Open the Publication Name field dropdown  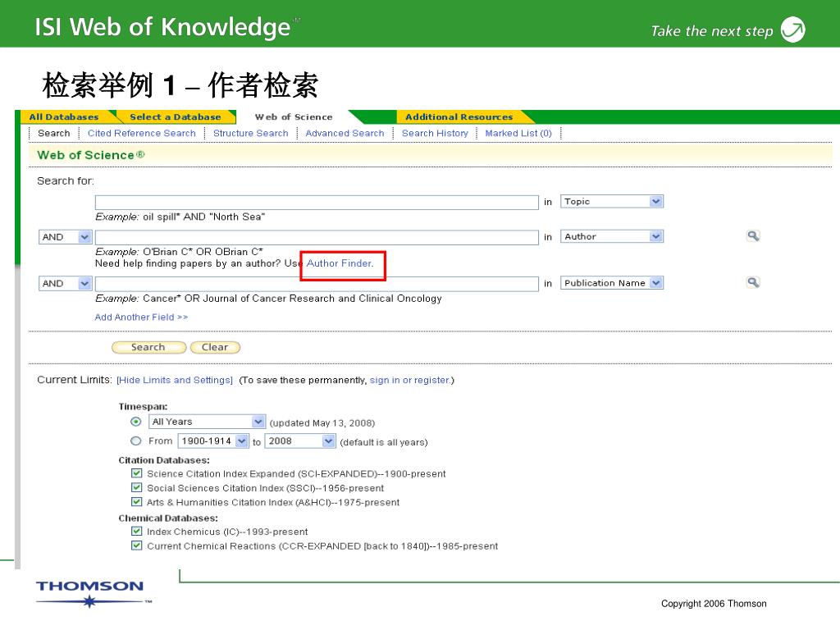click(612, 283)
